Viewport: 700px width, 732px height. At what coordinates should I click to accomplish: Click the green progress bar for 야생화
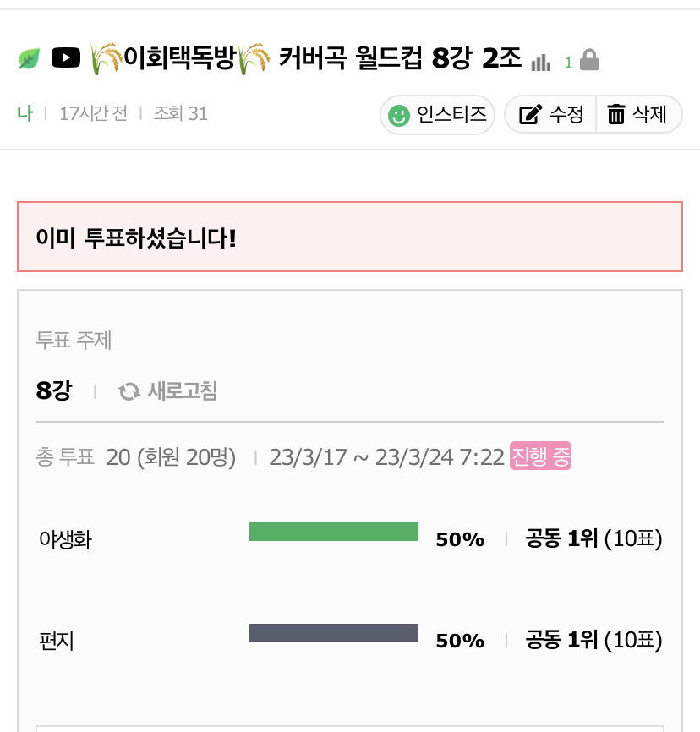[333, 532]
